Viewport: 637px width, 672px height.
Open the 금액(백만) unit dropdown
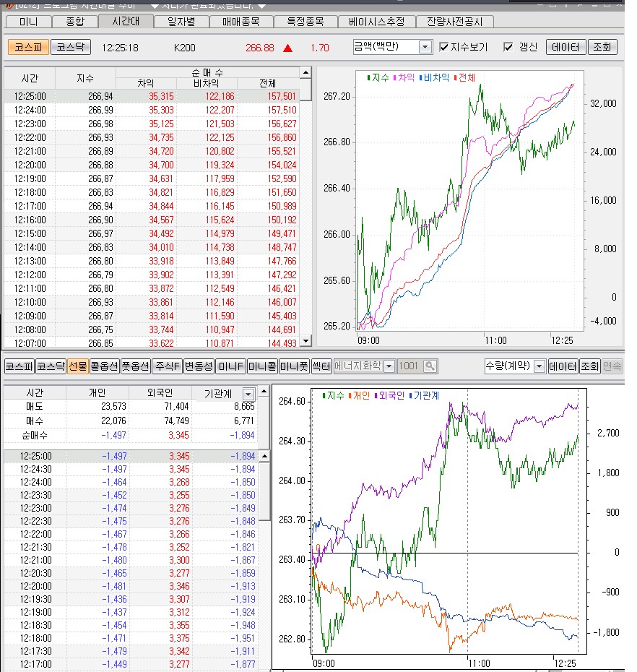pyautogui.click(x=425, y=47)
